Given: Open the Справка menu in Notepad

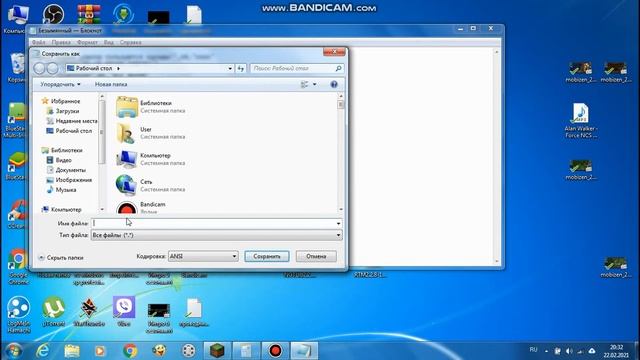Looking at the screenshot, I should click(x=131, y=42).
